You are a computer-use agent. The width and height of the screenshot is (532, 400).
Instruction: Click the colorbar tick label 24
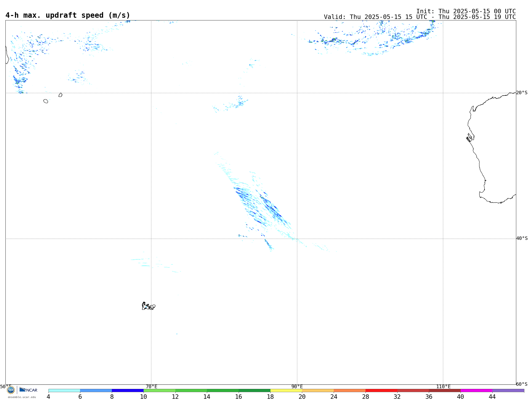[x=334, y=397]
